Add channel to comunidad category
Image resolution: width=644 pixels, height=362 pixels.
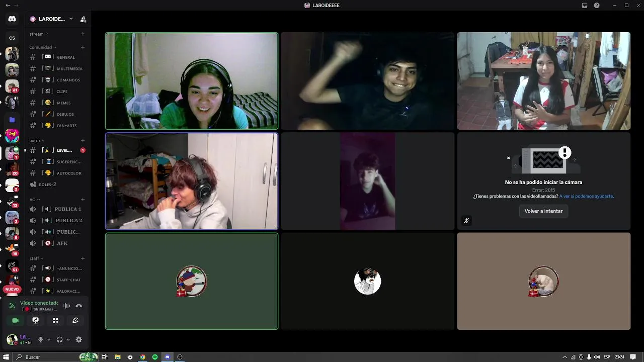[x=83, y=47]
